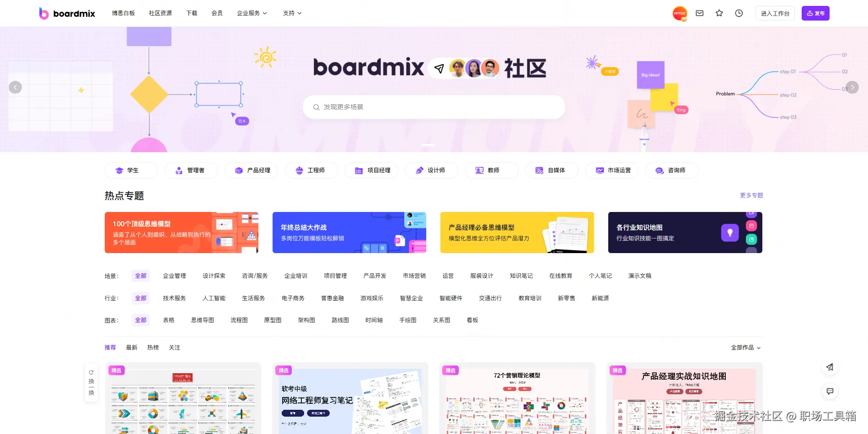Click the right carousel arrow on banner
Image resolution: width=868 pixels, height=434 pixels.
852,87
